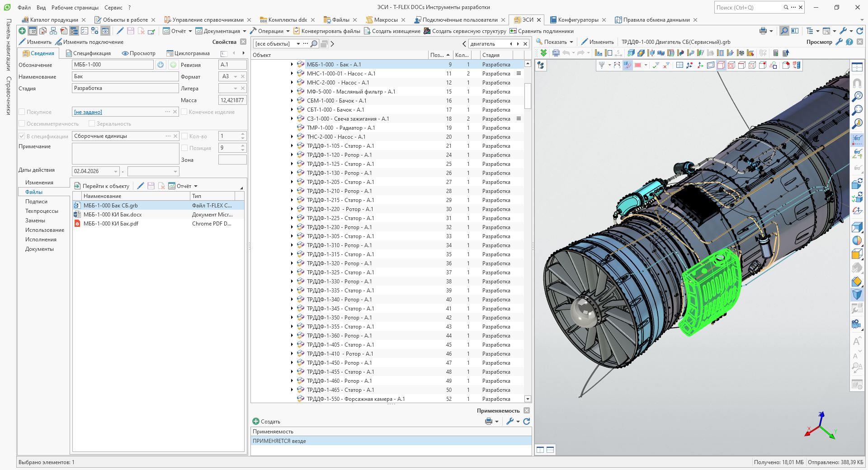Toggle the В спецификации checkbox
868x470 pixels.
click(x=22, y=136)
